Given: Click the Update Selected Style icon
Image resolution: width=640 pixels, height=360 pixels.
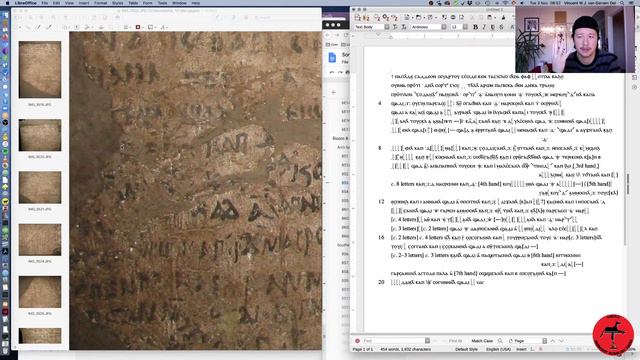Looking at the screenshot, I should (395, 27).
